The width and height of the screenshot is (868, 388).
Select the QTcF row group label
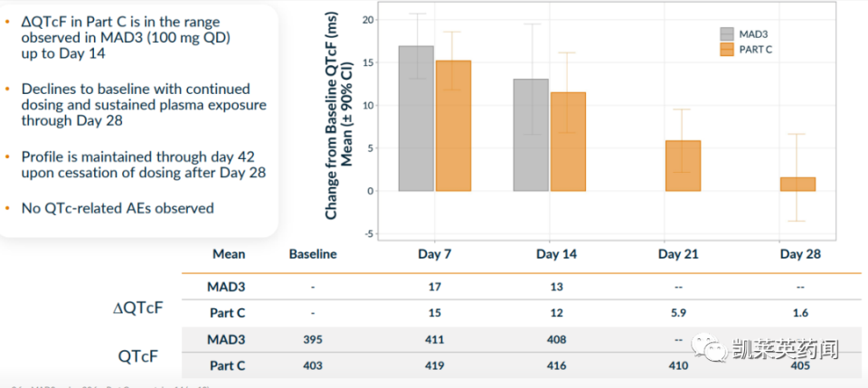pyautogui.click(x=138, y=355)
